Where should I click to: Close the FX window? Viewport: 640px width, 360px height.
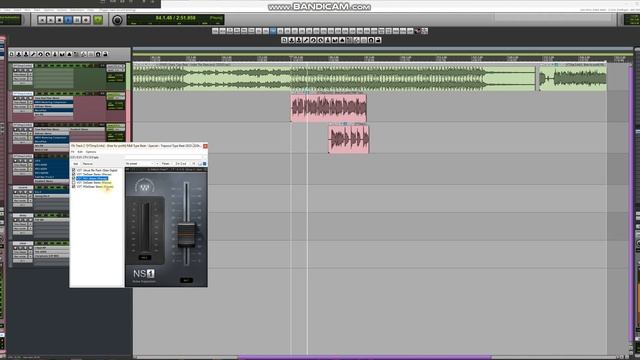[205, 146]
